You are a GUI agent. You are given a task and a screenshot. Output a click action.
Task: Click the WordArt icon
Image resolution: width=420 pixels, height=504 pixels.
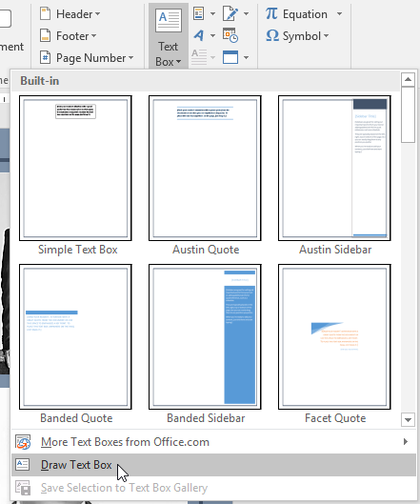click(x=199, y=35)
